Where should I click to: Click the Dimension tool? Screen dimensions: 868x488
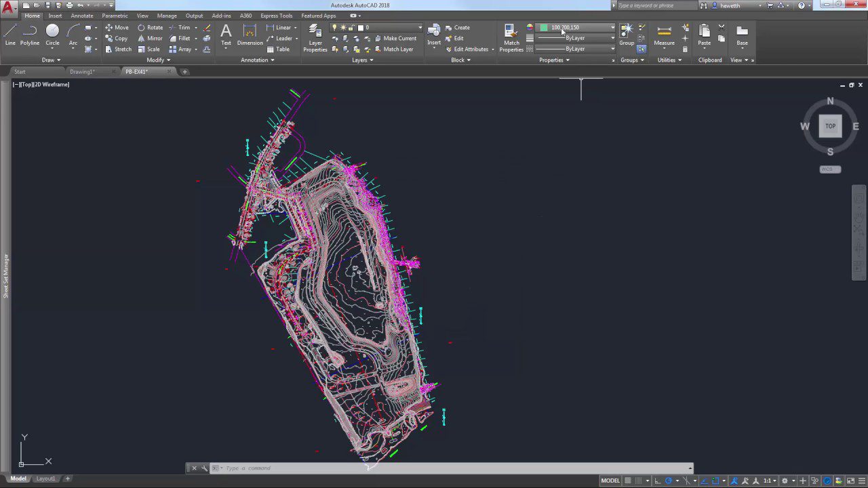[250, 34]
